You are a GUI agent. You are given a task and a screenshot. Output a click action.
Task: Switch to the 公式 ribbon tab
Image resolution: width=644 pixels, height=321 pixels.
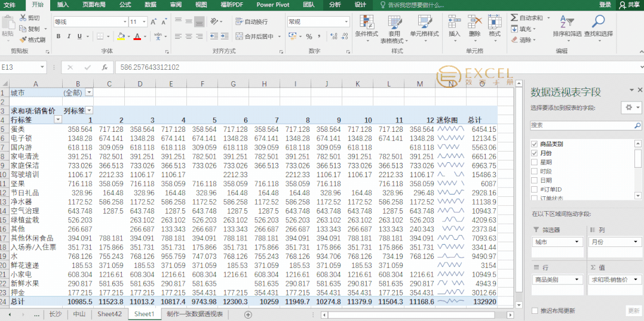tap(125, 5)
